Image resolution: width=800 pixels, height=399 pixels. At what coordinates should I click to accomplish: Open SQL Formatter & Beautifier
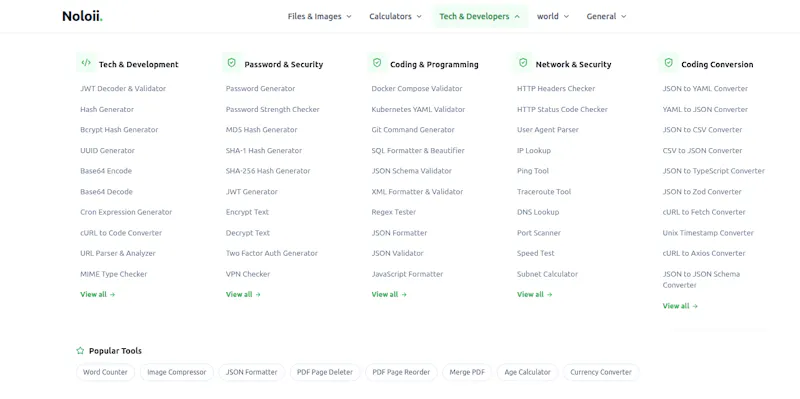[418, 151]
